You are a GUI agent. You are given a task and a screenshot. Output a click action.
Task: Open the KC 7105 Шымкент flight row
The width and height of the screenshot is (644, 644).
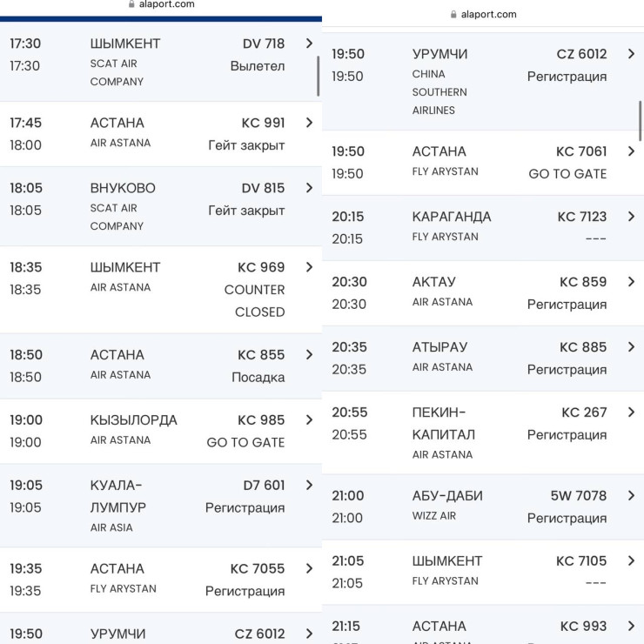click(479, 570)
